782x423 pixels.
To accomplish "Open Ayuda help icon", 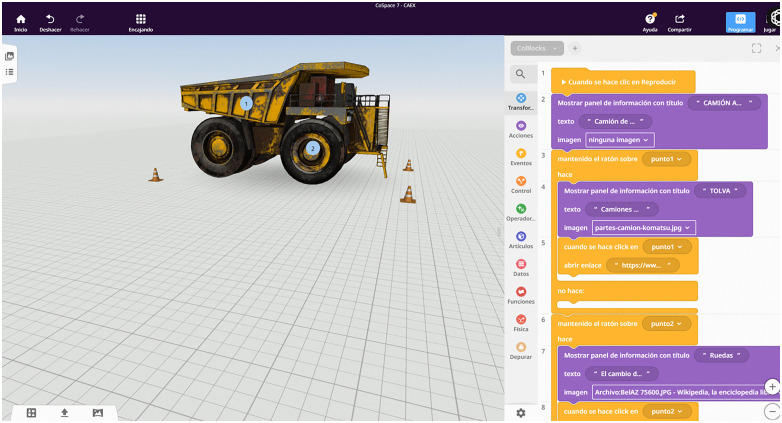I will click(649, 23).
